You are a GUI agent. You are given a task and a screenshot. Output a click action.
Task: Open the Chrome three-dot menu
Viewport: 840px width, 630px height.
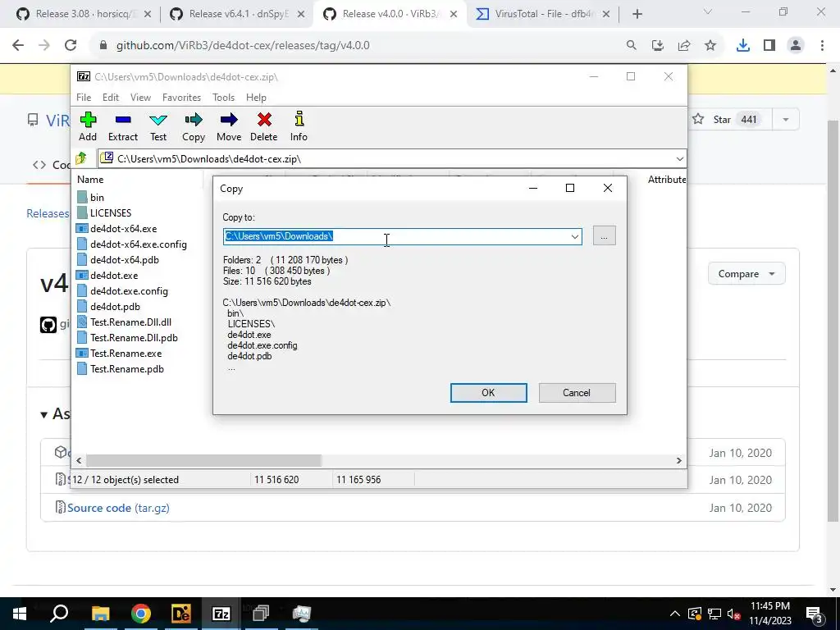click(822, 46)
